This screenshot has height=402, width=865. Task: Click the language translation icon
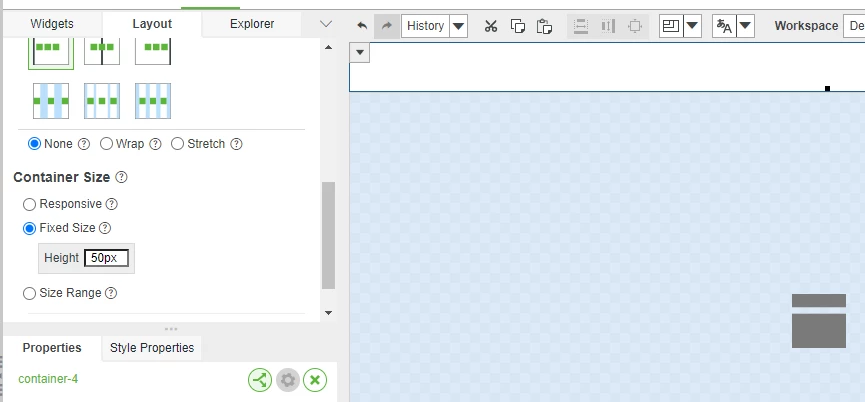tap(724, 26)
